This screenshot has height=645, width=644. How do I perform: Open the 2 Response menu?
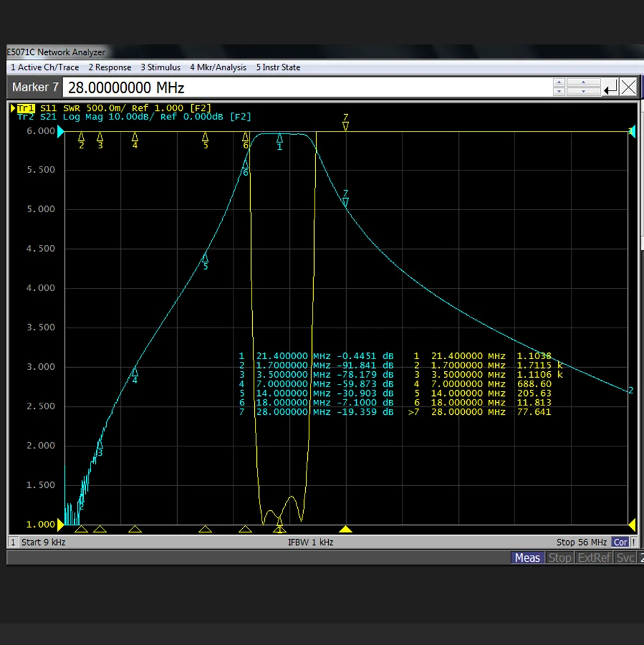(x=110, y=68)
